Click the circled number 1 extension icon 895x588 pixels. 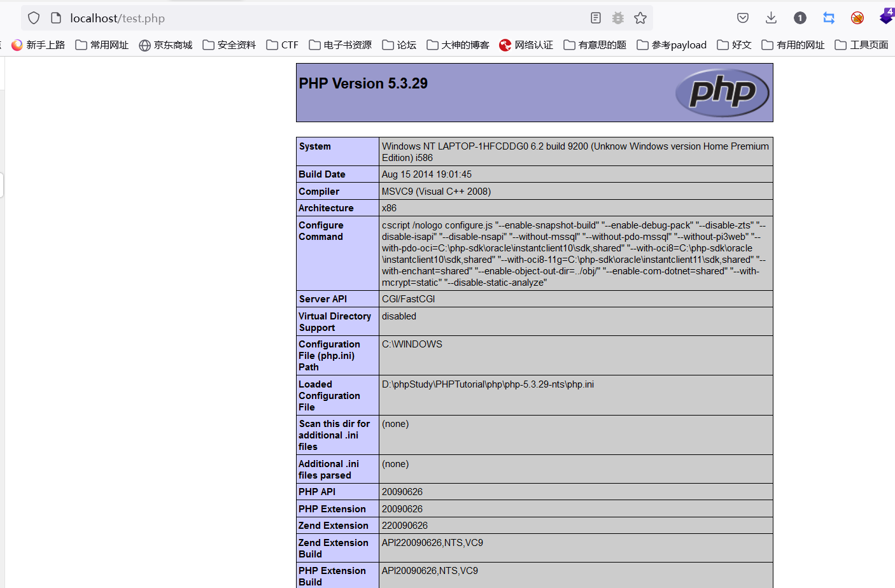tap(800, 18)
